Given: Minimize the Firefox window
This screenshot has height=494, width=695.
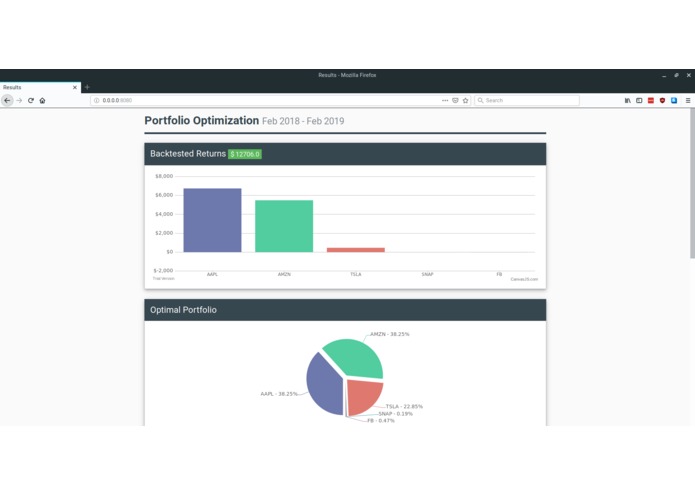Looking at the screenshot, I should point(664,75).
